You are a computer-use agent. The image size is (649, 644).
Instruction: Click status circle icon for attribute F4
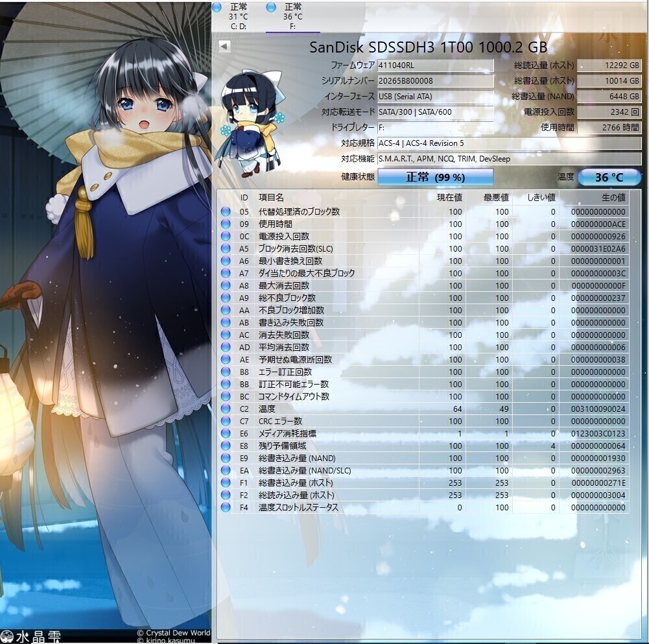[x=226, y=507]
